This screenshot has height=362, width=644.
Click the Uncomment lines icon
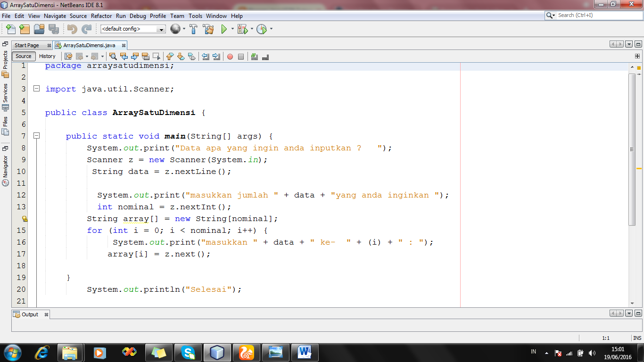265,57
